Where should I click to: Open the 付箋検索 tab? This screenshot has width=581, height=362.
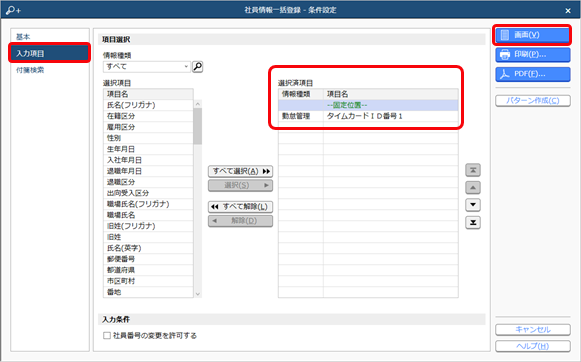pos(30,70)
